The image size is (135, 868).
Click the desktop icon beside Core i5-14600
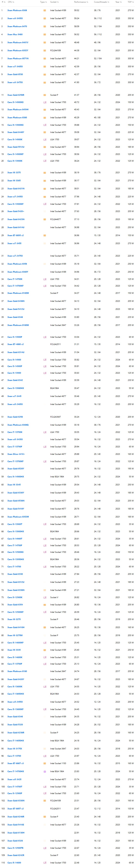(45, 863)
